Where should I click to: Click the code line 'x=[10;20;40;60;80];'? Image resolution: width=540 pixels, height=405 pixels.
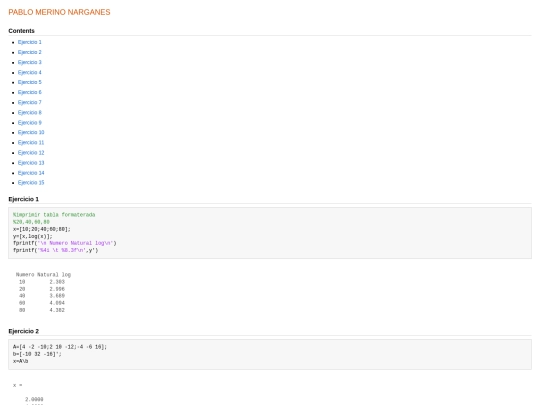point(42,229)
